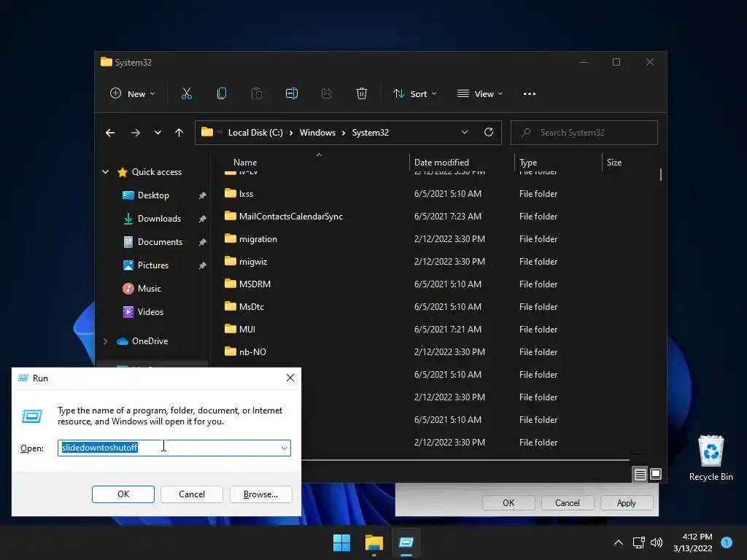Go forward with the right arrow
The image size is (747, 560).
(135, 133)
